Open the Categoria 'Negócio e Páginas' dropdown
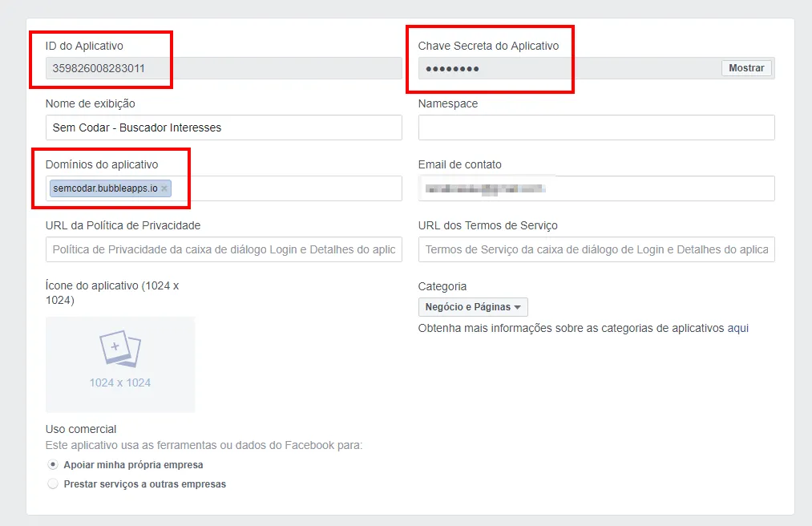Viewport: 812px width, 526px height. tap(473, 307)
